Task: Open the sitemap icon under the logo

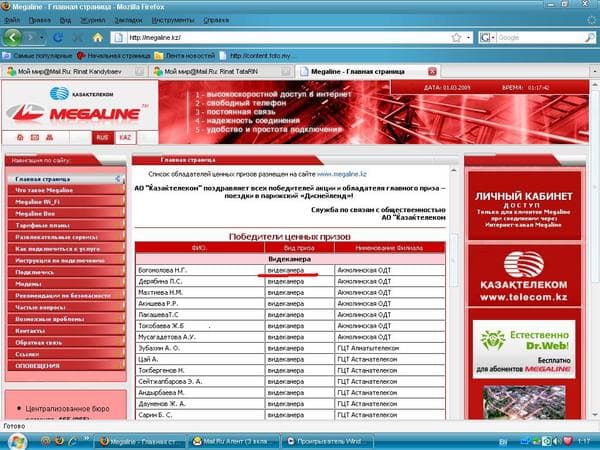Action: coord(49,137)
